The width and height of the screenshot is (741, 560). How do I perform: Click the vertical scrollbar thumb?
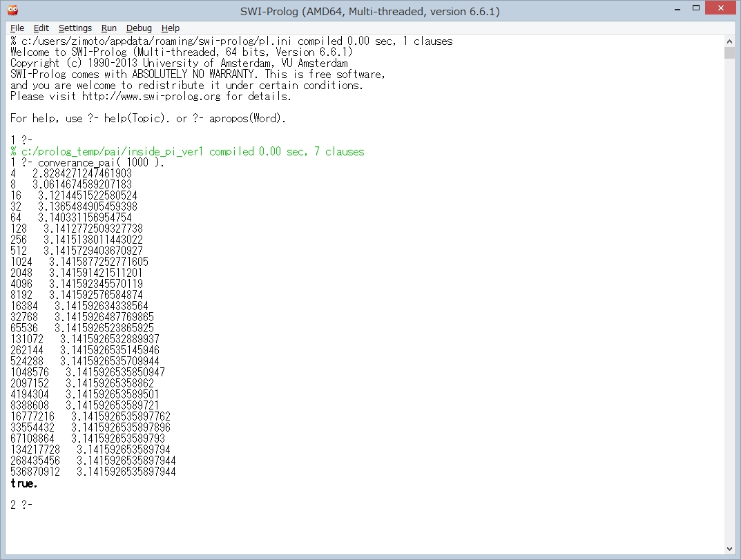729,52
